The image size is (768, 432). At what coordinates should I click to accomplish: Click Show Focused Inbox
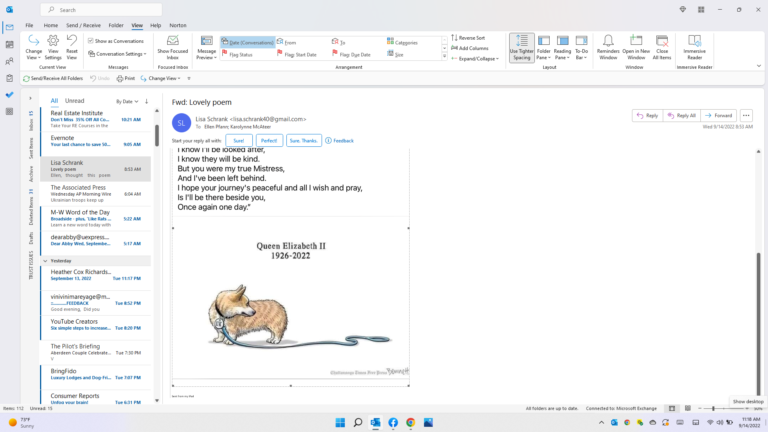172,48
